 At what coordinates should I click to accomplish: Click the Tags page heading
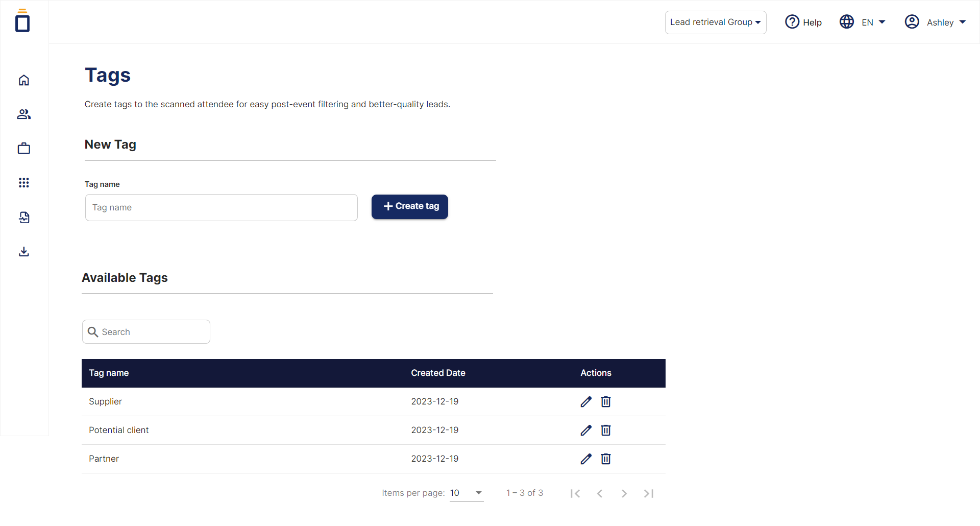[108, 75]
